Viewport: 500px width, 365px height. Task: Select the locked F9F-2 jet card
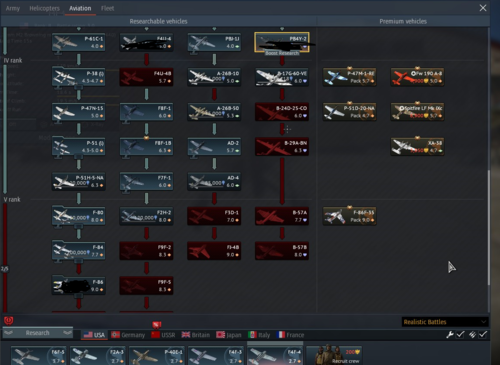point(146,251)
